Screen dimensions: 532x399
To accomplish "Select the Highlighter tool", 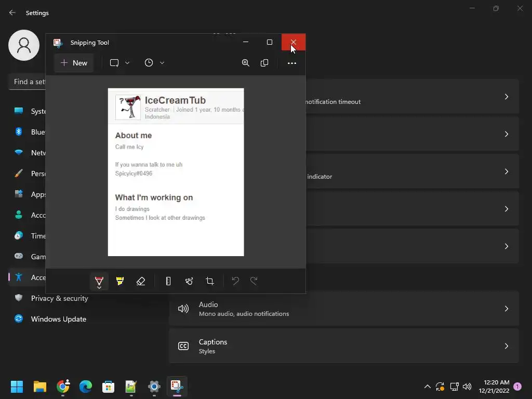I will click(x=120, y=281).
